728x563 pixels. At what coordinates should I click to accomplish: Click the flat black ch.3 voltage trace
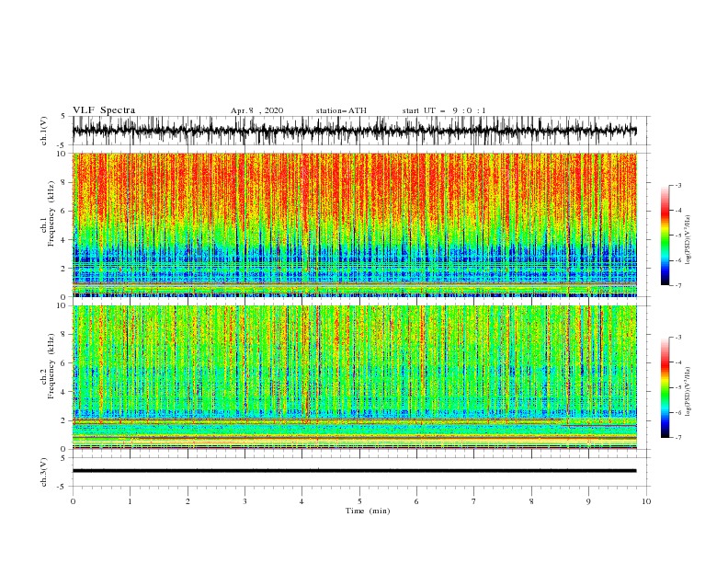[x=355, y=471]
